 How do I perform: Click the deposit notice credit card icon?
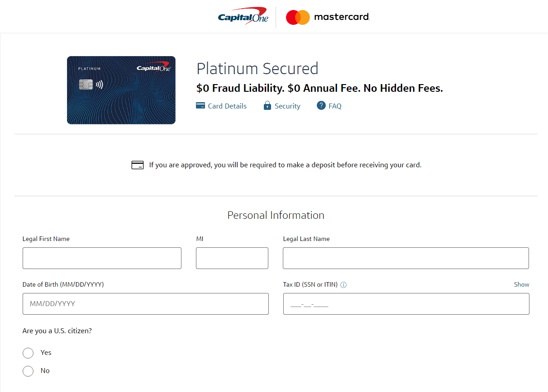coord(138,165)
